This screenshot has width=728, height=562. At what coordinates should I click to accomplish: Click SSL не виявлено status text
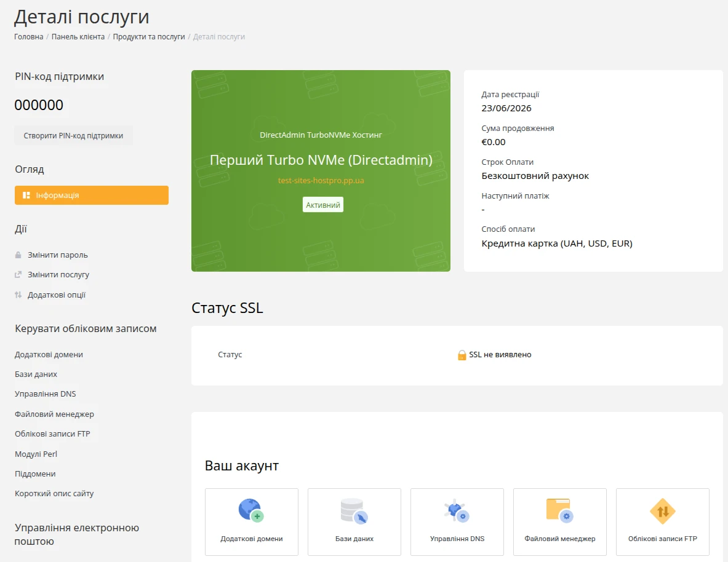point(500,355)
